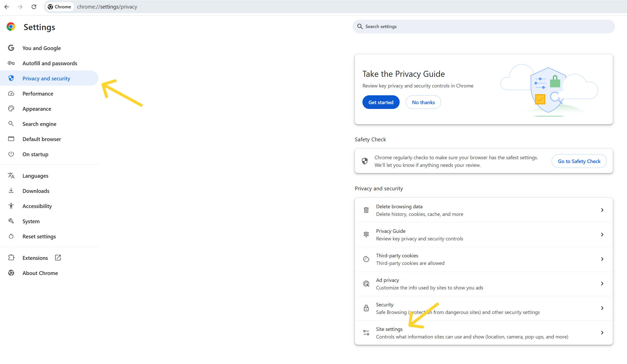Select Autofill and passwords in sidebar
Viewport: 627px width, 364px height.
[50, 63]
